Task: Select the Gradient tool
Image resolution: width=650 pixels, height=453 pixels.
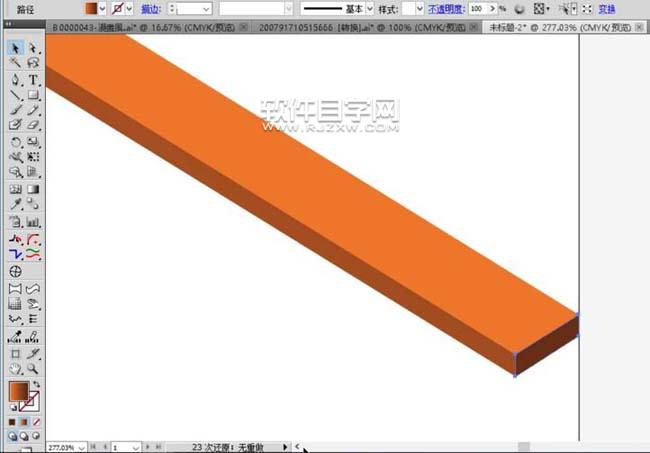Action: (33, 189)
